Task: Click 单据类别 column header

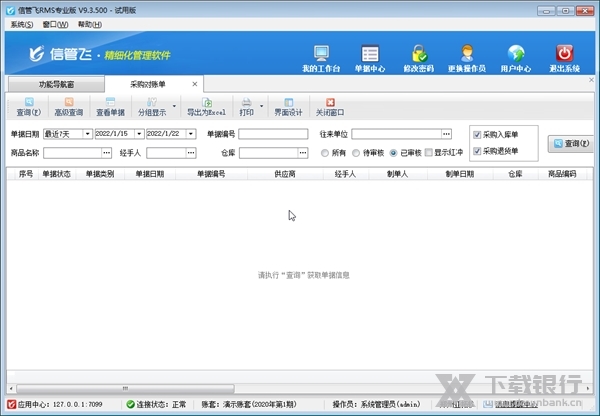Action: (100, 174)
